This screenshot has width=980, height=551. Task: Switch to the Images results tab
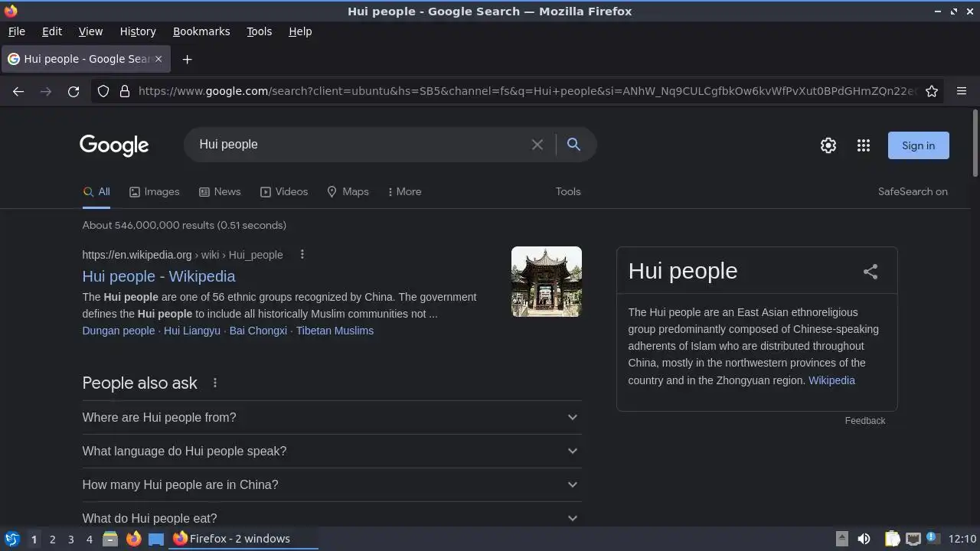point(154,191)
